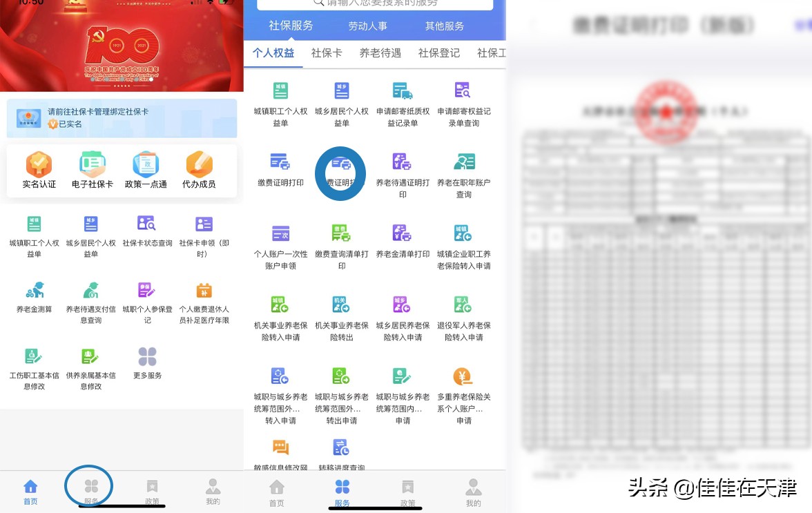Open the 更多服务 more services icon
812x513 pixels.
point(147,357)
